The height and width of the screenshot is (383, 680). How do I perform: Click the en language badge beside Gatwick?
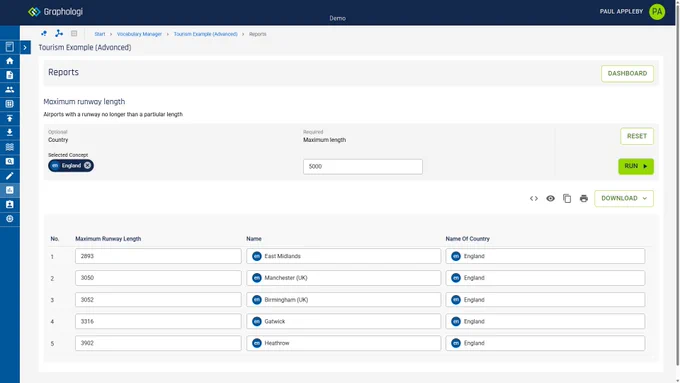click(x=257, y=321)
